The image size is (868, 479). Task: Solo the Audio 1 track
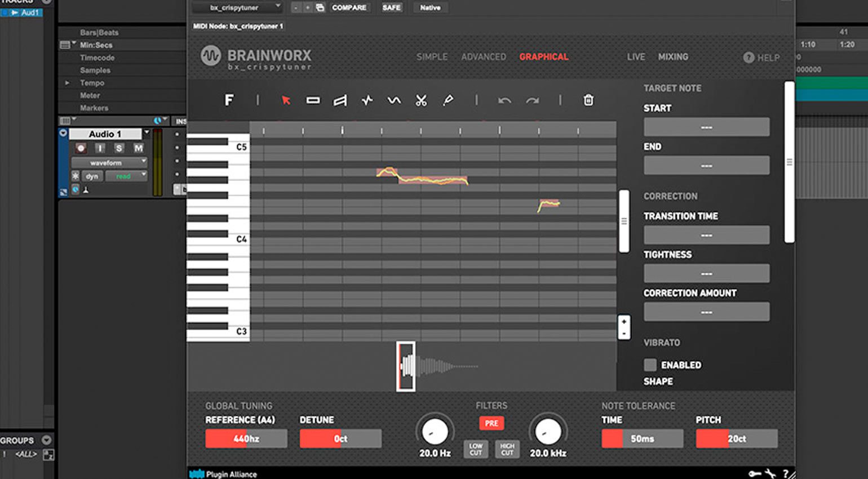coord(119,148)
